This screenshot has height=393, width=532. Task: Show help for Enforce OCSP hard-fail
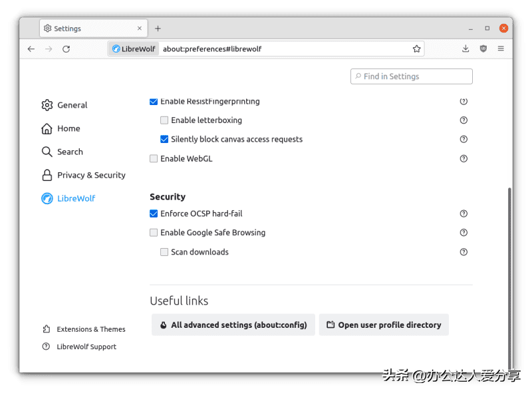[464, 213]
